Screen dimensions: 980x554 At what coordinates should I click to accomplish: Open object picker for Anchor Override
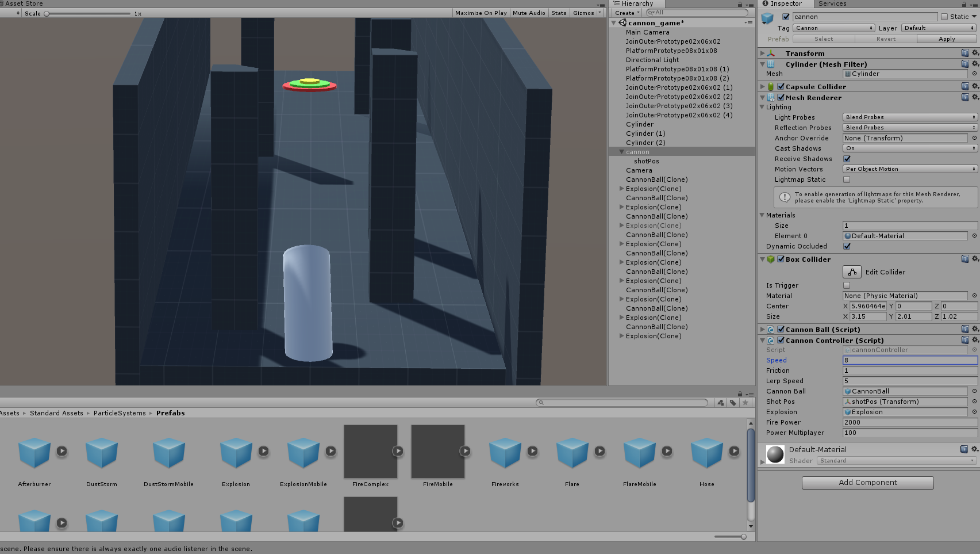tap(974, 138)
